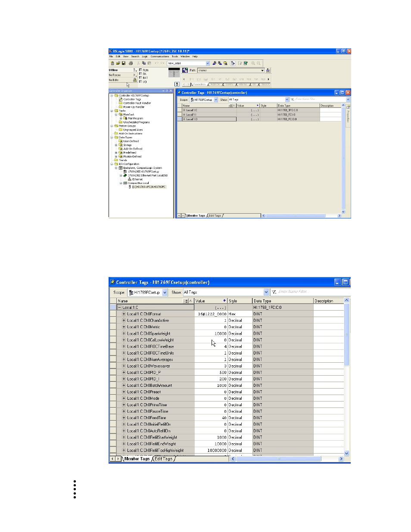The image size is (411, 532).
Task: Expand the Local:1:O tag row
Action: [x=184, y=119]
